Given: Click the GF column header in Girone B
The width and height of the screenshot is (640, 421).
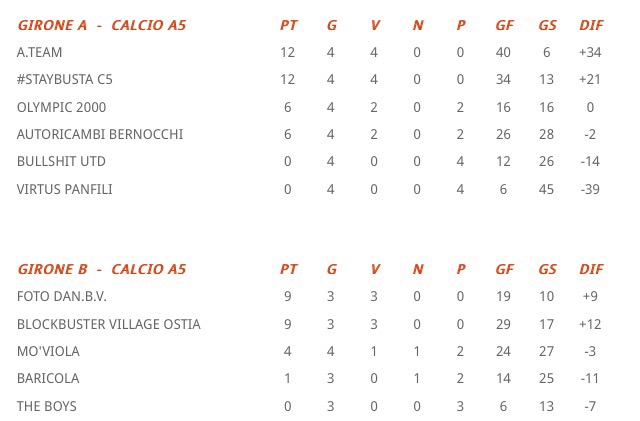Looking at the screenshot, I should tap(504, 269).
